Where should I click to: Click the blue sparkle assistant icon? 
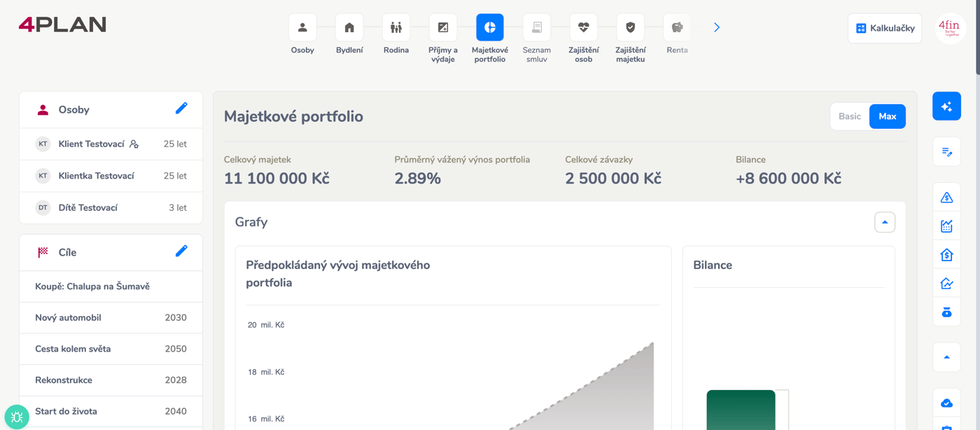(946, 106)
